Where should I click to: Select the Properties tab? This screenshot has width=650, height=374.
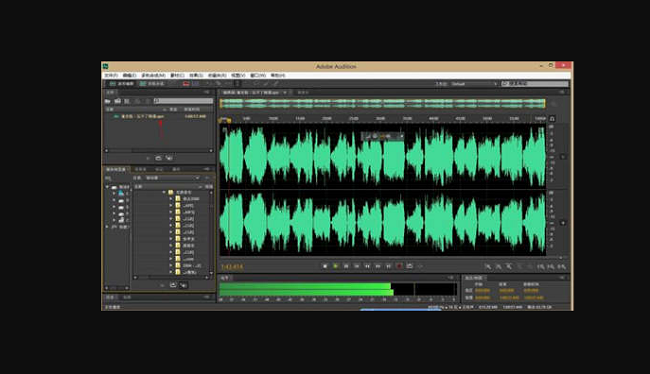(176, 169)
